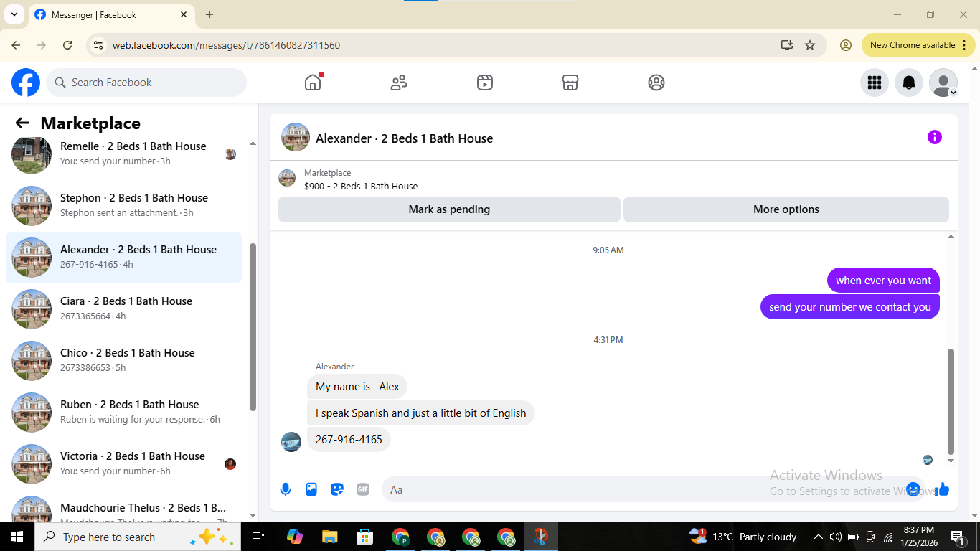
Task: Open the Windows Start menu
Action: pyautogui.click(x=17, y=537)
